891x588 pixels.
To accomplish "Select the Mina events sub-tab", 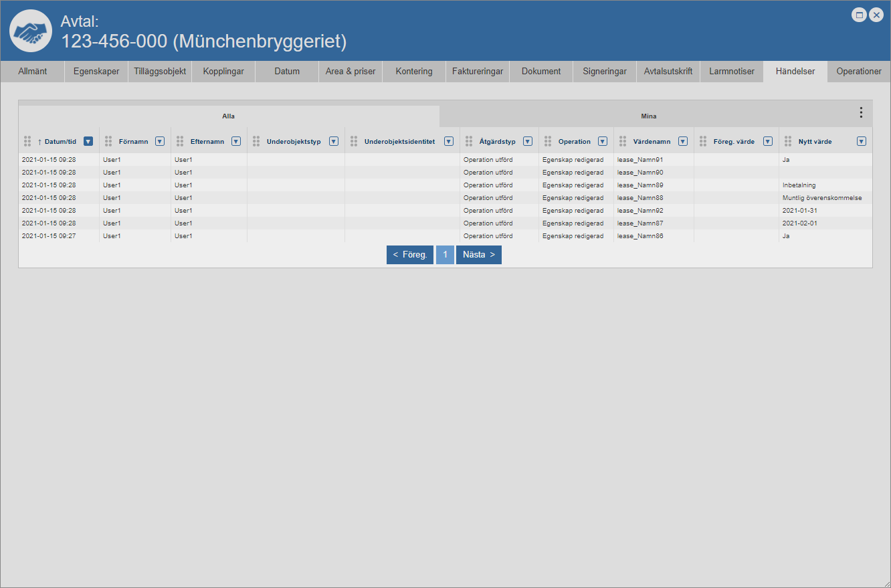I will (648, 116).
